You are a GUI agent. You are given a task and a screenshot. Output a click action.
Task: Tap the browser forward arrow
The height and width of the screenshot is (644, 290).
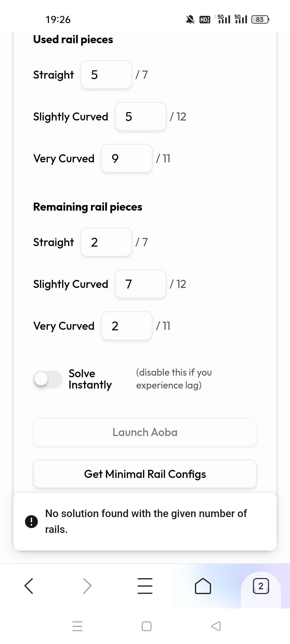click(87, 586)
